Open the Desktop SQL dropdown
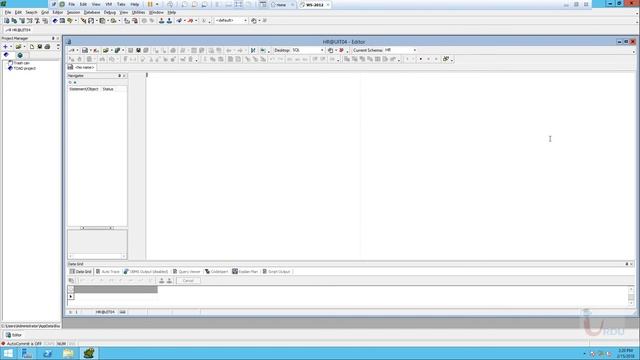The height and width of the screenshot is (360, 640). click(x=322, y=50)
